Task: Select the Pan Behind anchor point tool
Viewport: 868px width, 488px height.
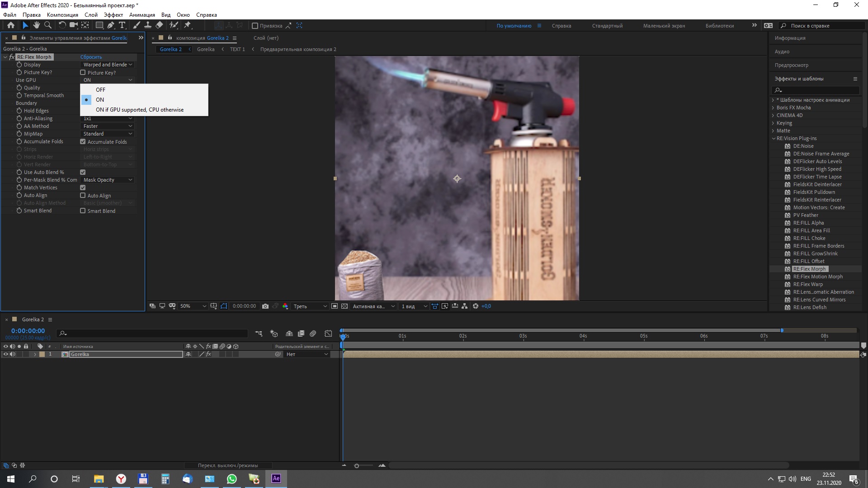Action: 85,25
